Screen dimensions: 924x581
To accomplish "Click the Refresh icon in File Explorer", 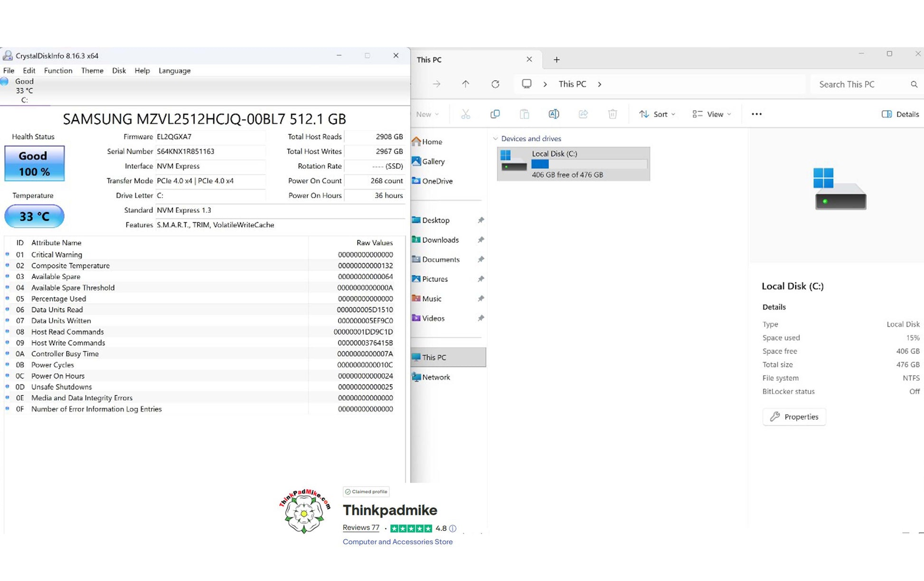I will point(495,84).
